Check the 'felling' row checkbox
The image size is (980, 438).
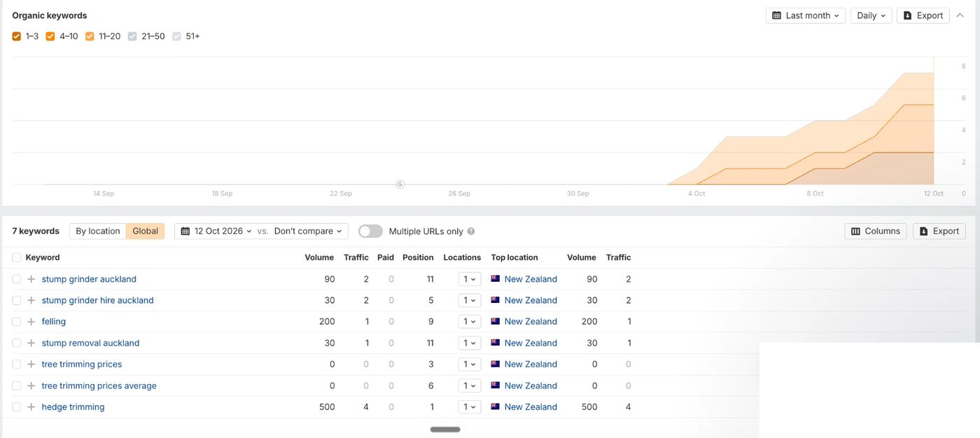click(x=17, y=322)
